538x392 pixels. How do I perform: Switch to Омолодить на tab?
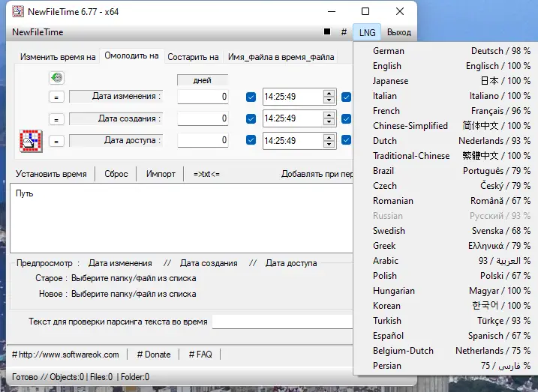(x=131, y=56)
